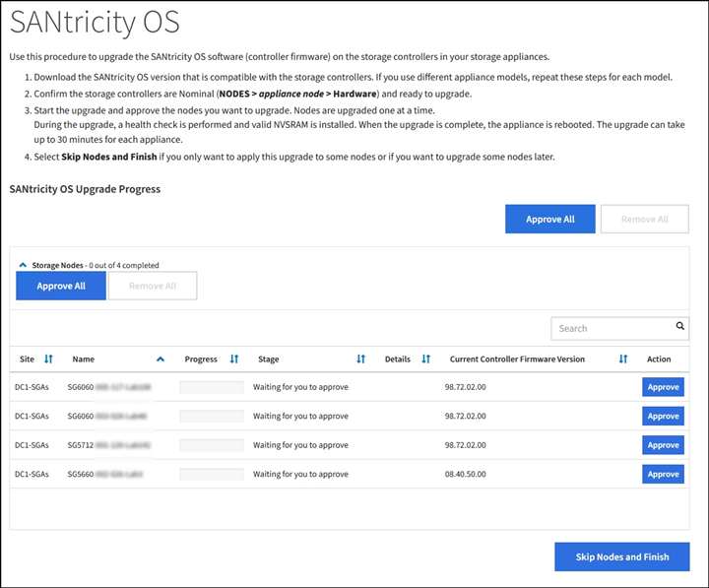
Task: Sort by Progress column arrows
Action: click(234, 359)
